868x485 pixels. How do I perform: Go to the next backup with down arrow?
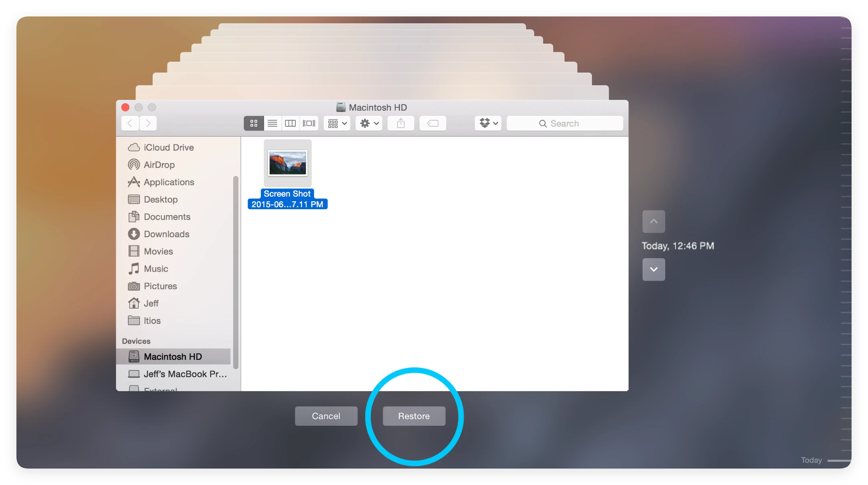click(x=654, y=269)
